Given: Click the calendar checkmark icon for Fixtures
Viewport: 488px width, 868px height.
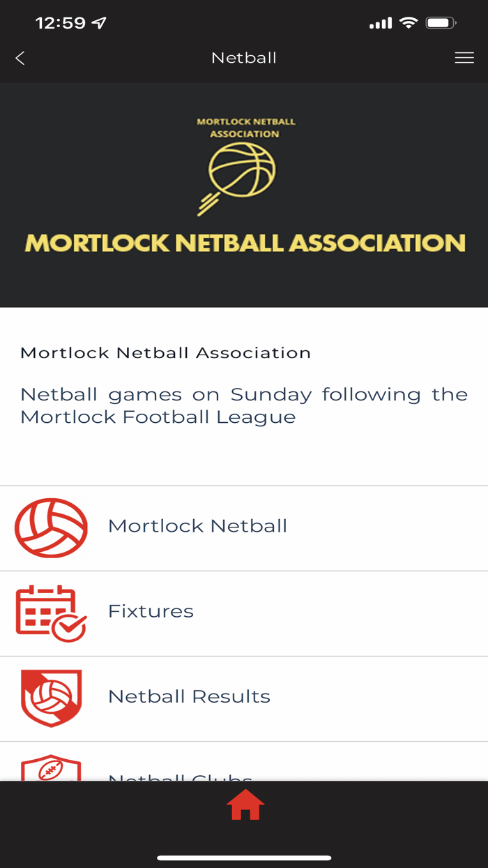Looking at the screenshot, I should tap(50, 613).
